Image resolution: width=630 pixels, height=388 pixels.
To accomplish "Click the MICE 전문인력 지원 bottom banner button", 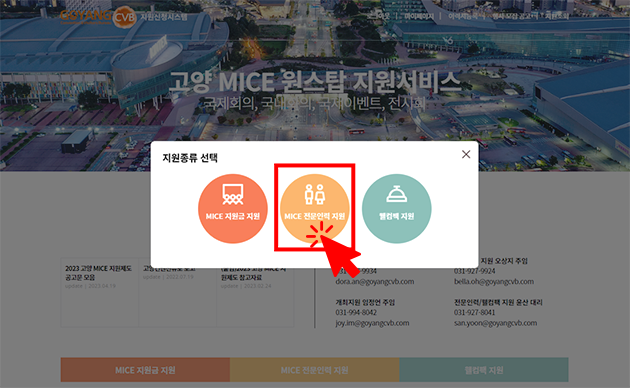I will tap(315, 370).
